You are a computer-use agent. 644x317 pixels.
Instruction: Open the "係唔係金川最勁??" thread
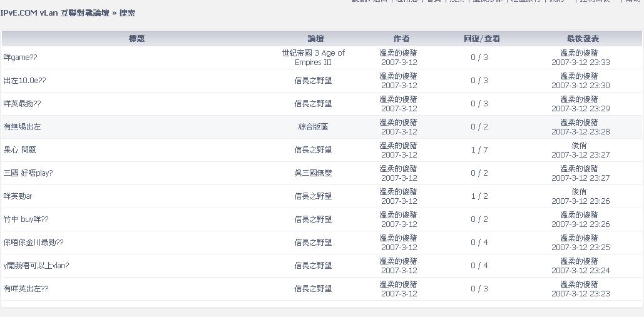33,243
